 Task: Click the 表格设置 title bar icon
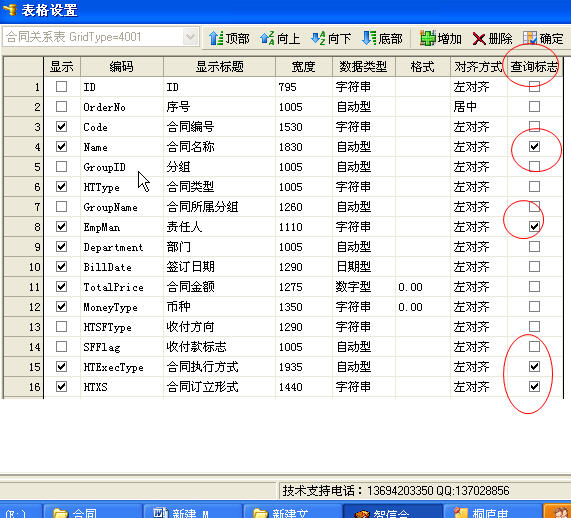pyautogui.click(x=10, y=9)
